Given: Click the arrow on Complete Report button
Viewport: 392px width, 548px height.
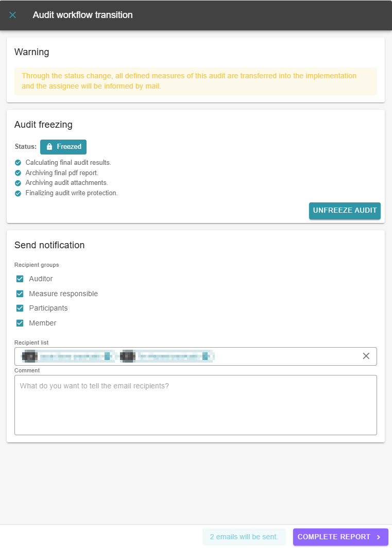Looking at the screenshot, I should pos(379,537).
